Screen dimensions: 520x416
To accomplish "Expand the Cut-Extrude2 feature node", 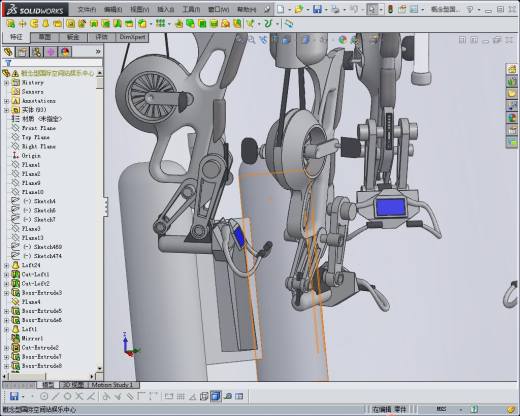I will [6, 348].
